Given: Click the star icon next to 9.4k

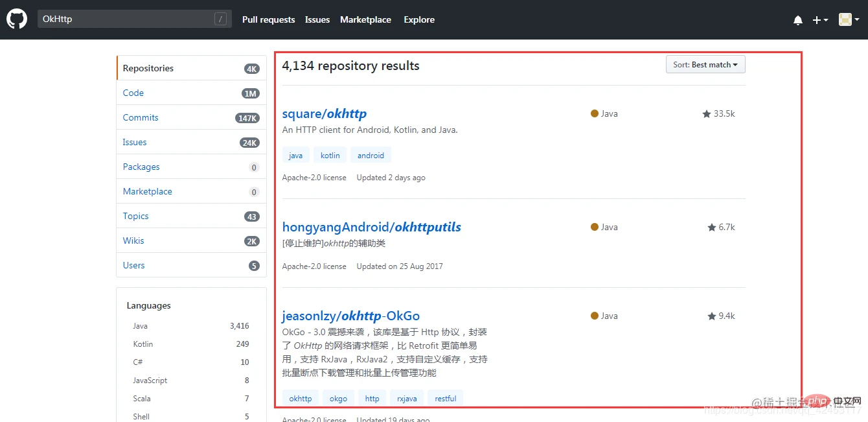Looking at the screenshot, I should coord(711,316).
